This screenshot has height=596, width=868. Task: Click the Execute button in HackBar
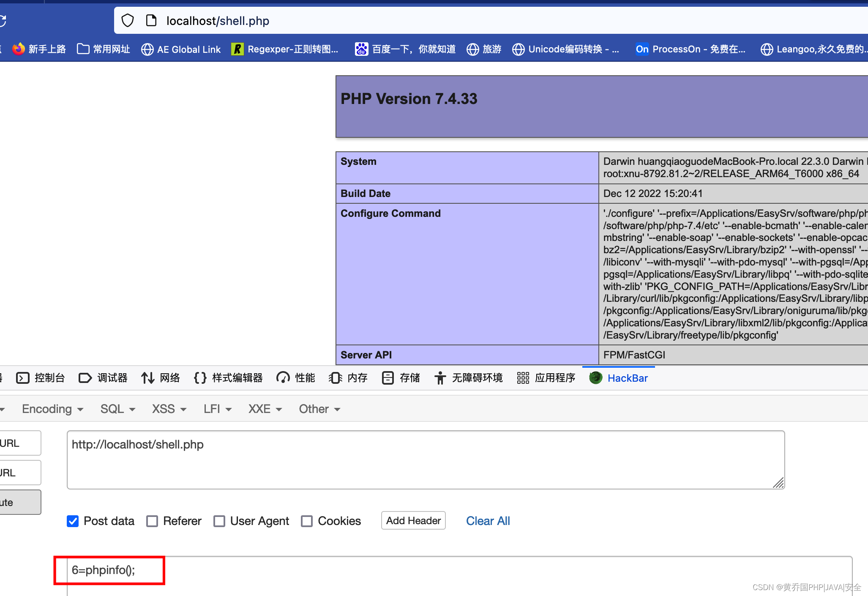[20, 502]
